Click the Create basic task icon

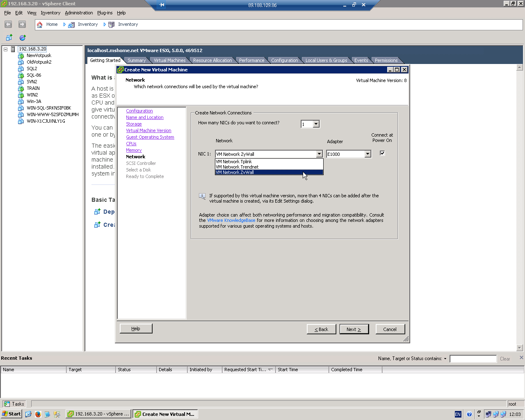click(x=97, y=225)
